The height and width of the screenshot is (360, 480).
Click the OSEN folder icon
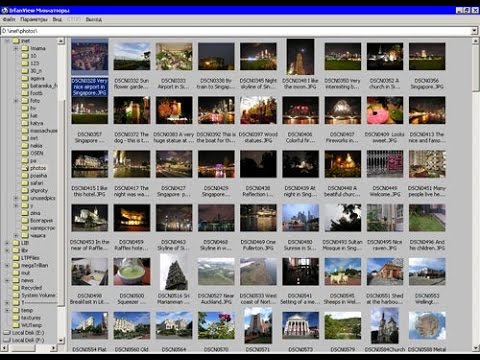(25, 153)
